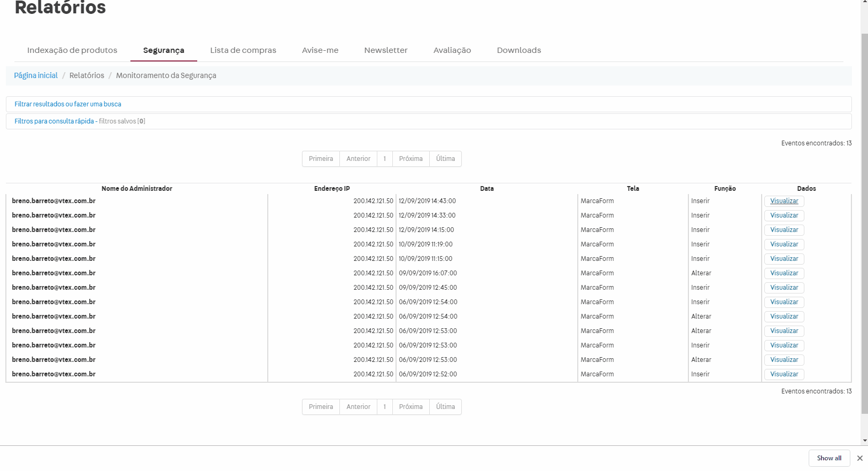Image resolution: width=868 pixels, height=471 pixels.
Task: Select the Newsletter tab
Action: coord(386,50)
